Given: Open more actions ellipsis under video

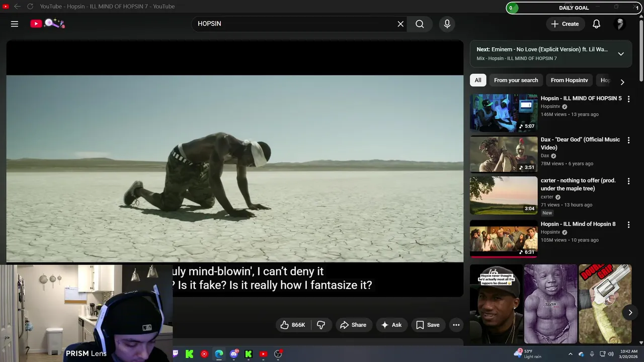Looking at the screenshot, I should click(x=456, y=325).
